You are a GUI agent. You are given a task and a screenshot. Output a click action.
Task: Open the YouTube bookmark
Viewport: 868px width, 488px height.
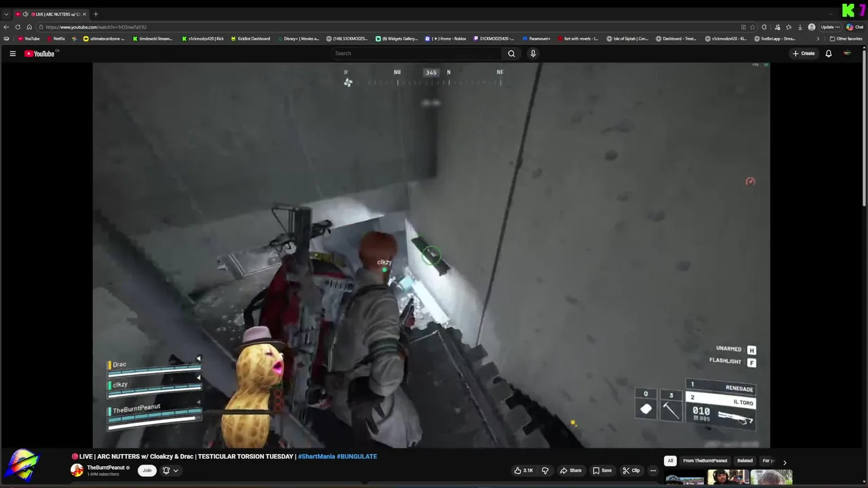[x=28, y=39]
